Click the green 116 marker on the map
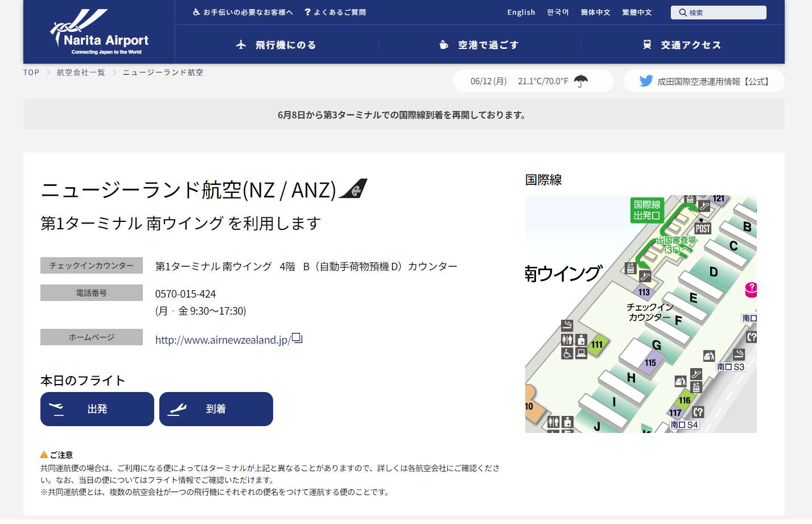This screenshot has width=812, height=524. point(685,401)
